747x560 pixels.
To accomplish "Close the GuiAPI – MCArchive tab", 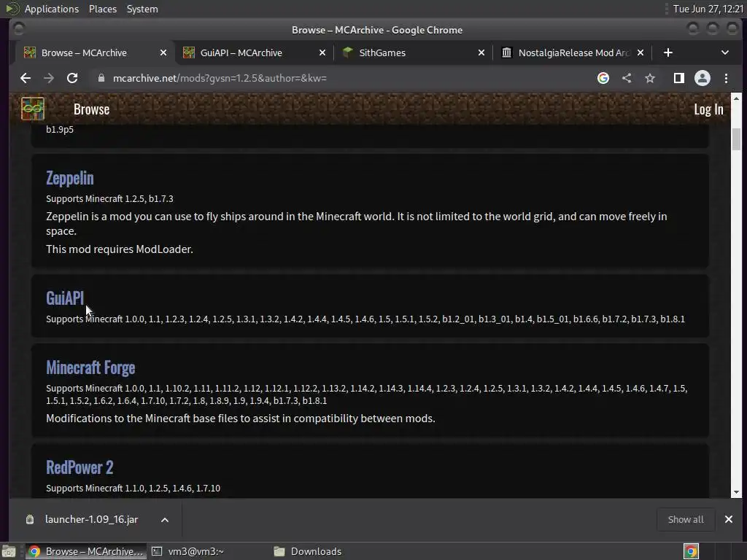I will click(322, 52).
